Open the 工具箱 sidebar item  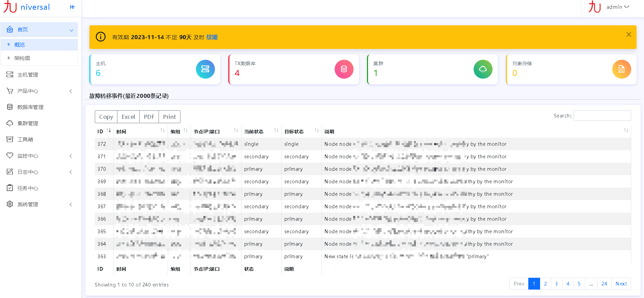[25, 139]
